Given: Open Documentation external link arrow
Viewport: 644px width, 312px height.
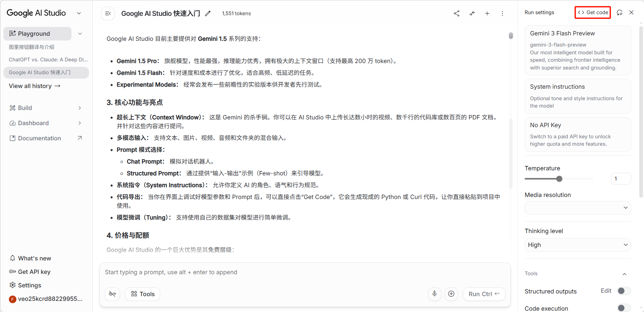Looking at the screenshot, I should 80,138.
